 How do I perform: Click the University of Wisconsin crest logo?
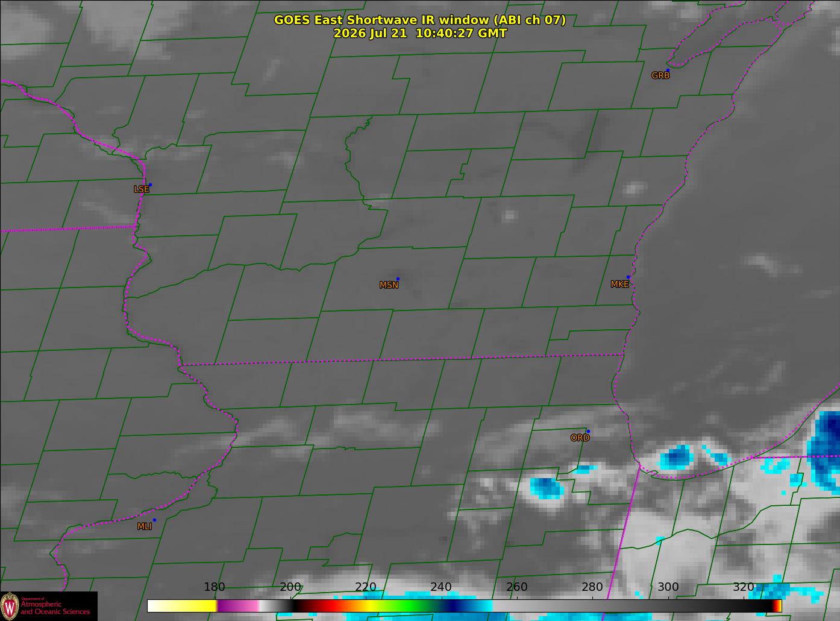click(10, 606)
